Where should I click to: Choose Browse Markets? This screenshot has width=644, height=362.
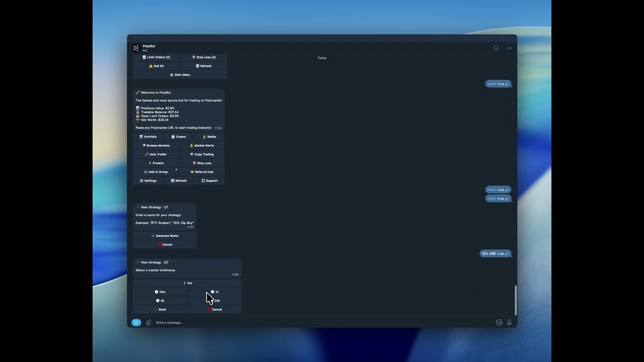pos(156,145)
